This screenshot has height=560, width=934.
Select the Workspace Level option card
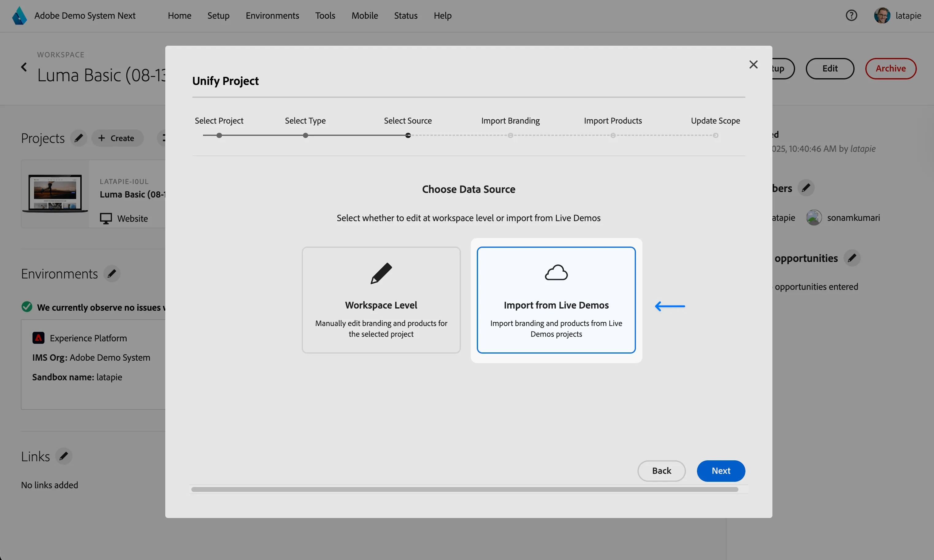coord(381,300)
